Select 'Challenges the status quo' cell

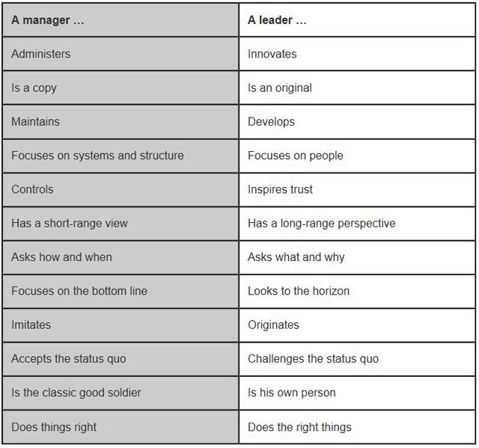click(357, 359)
